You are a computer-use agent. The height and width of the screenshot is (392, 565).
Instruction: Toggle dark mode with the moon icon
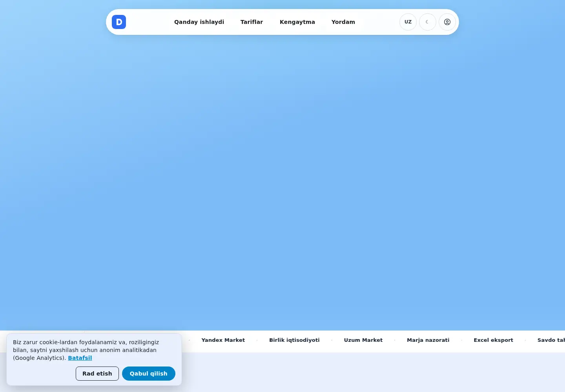[428, 22]
